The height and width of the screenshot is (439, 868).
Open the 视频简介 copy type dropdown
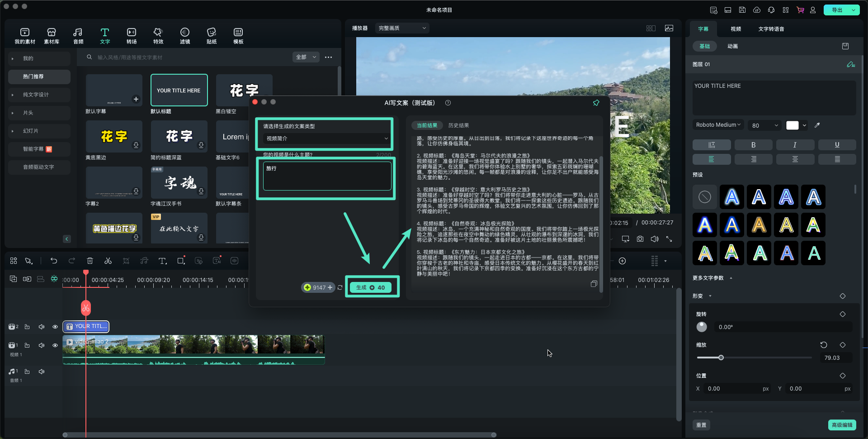[x=327, y=138]
